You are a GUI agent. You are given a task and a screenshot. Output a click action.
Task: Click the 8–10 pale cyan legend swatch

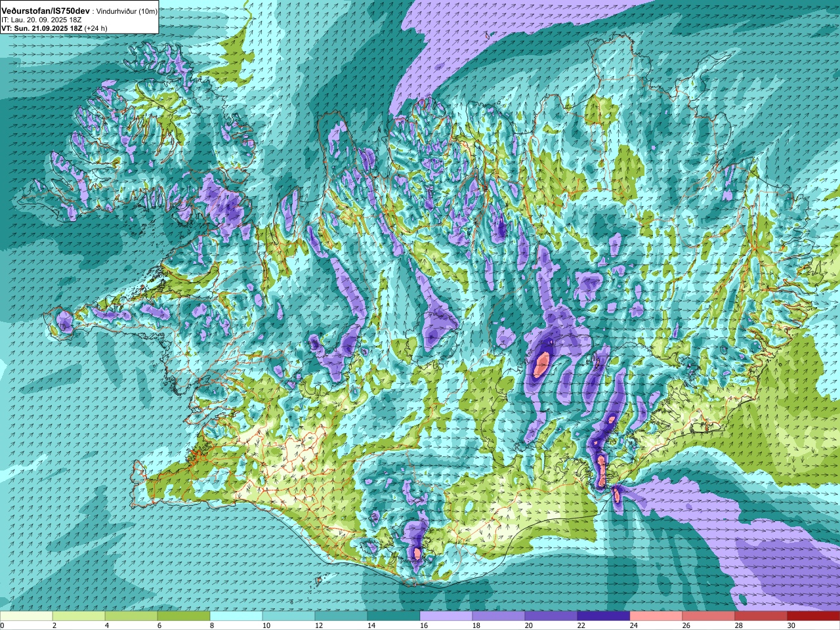(236, 616)
